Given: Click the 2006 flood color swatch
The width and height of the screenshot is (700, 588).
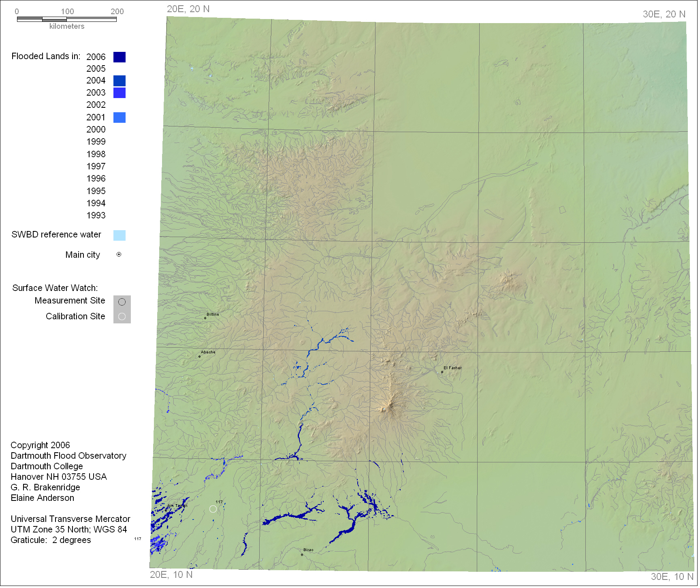Looking at the screenshot, I should [x=120, y=57].
